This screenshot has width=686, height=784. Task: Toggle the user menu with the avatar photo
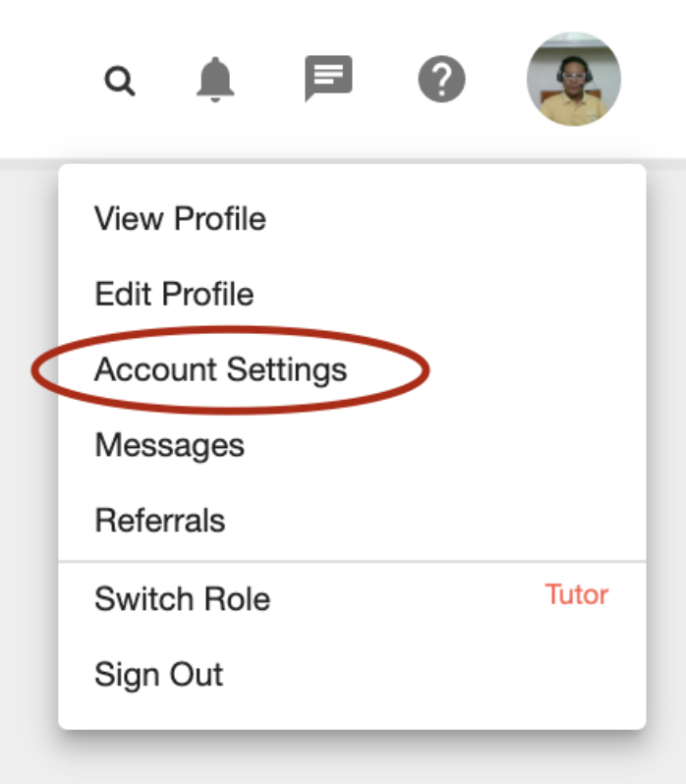pyautogui.click(x=574, y=79)
